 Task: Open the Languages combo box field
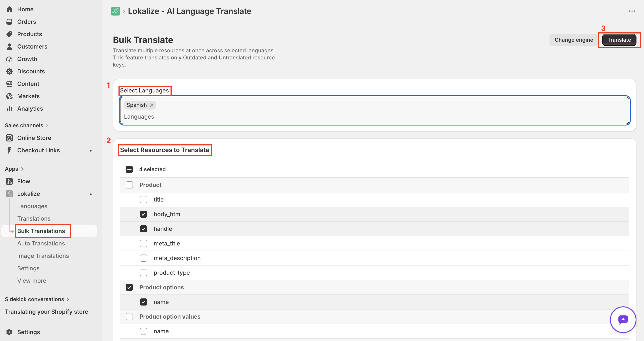point(374,110)
